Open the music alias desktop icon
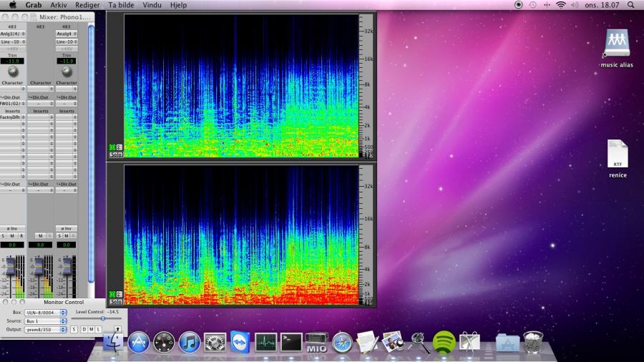 click(616, 43)
